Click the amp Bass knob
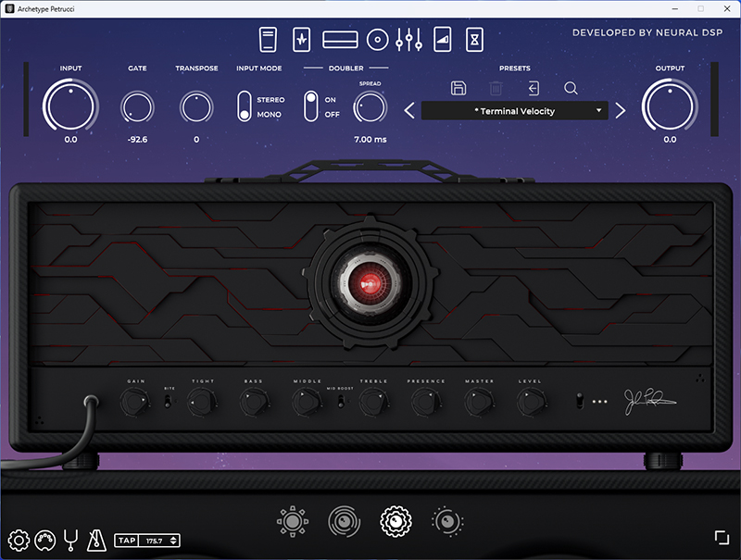This screenshot has height=560, width=741. click(255, 403)
